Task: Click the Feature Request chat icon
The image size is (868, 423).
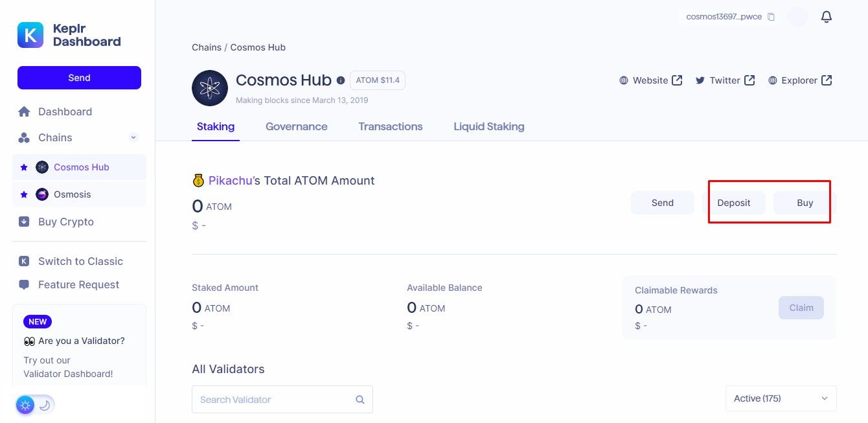Action: (x=24, y=284)
